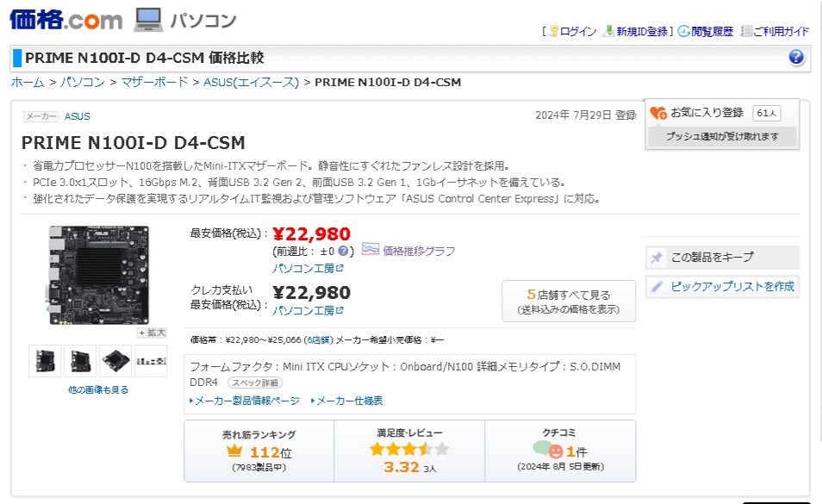Go to ASUS(エイスース) in the breadcrumb

pyautogui.click(x=251, y=83)
